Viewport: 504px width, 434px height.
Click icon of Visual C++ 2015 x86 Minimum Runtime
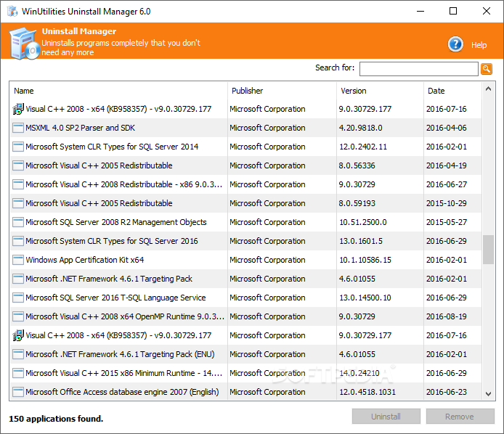tap(18, 373)
